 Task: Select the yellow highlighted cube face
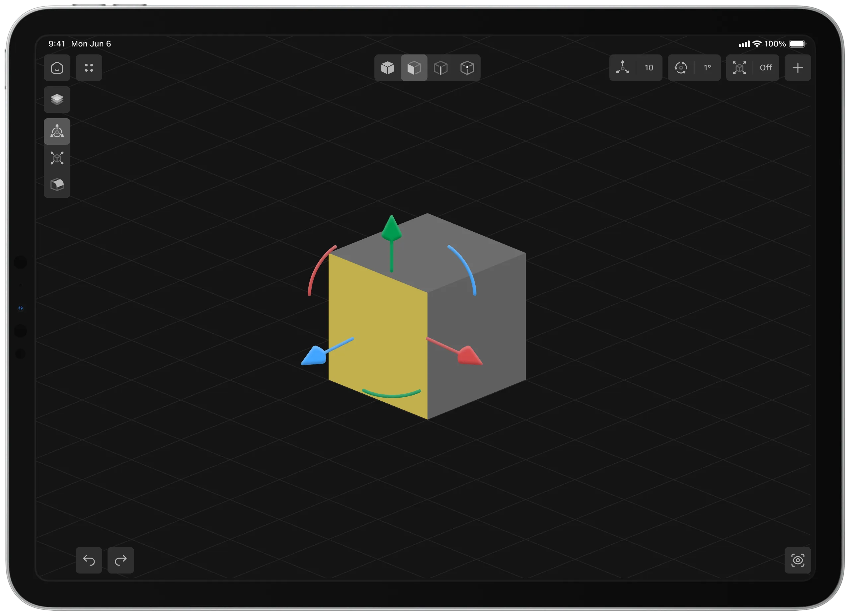click(377, 323)
